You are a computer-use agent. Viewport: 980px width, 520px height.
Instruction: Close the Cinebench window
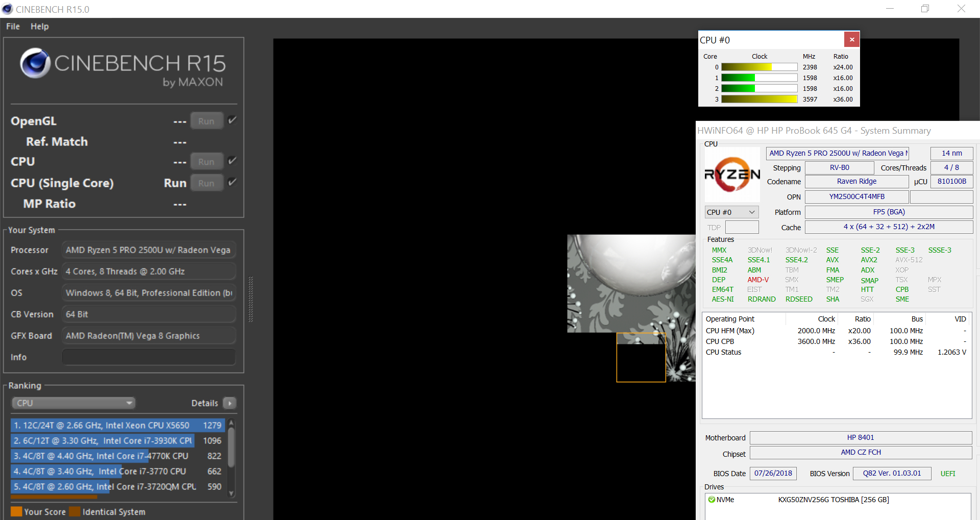961,9
